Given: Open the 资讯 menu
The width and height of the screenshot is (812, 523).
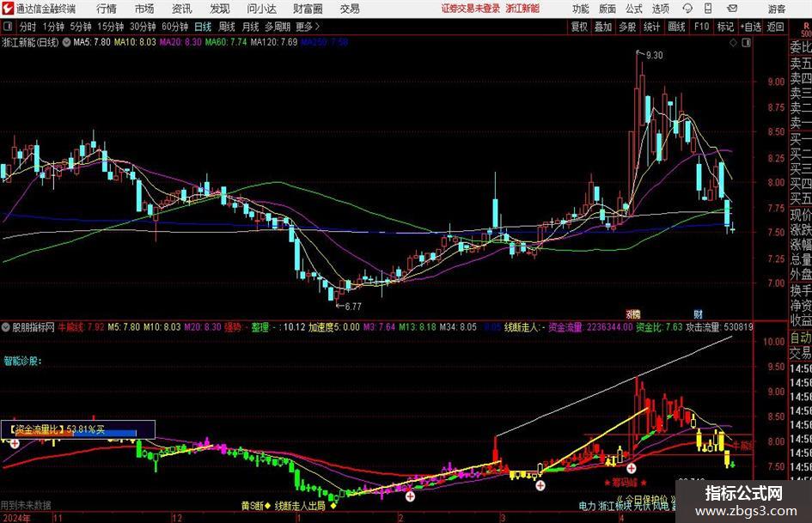Looking at the screenshot, I should point(181,9).
